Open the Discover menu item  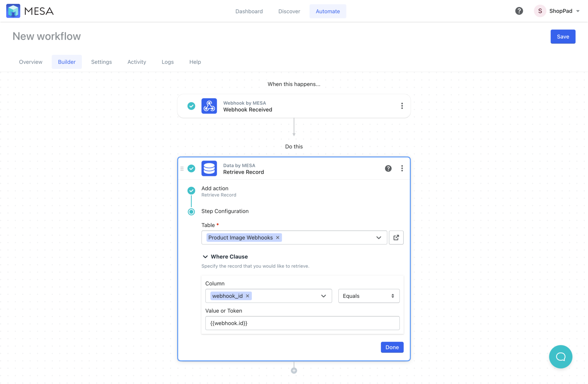289,11
